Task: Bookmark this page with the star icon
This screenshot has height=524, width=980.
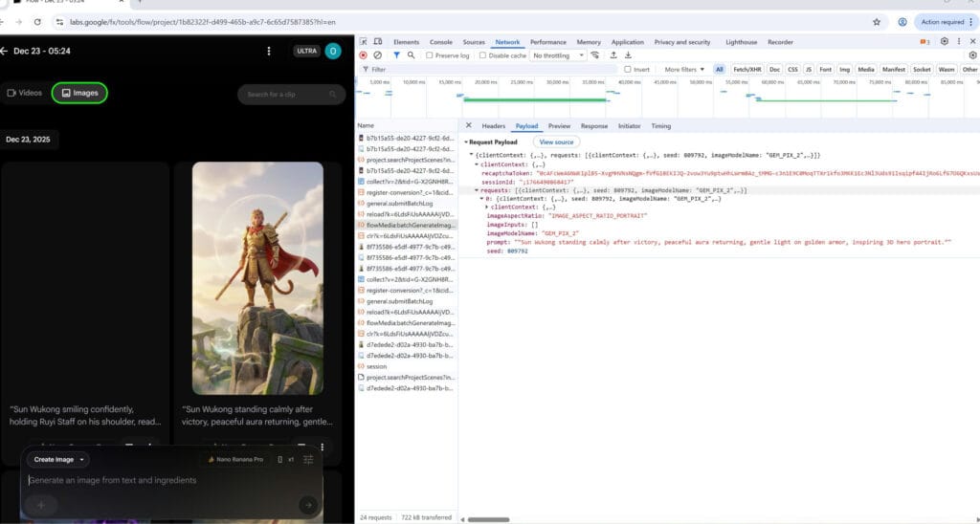Action: pyautogui.click(x=877, y=22)
